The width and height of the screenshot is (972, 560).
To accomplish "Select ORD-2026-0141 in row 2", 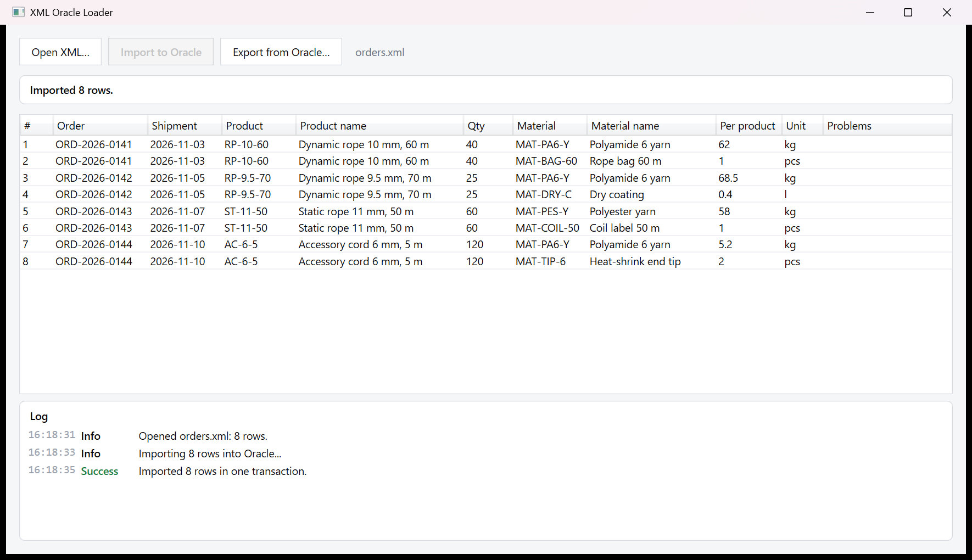I will point(94,161).
